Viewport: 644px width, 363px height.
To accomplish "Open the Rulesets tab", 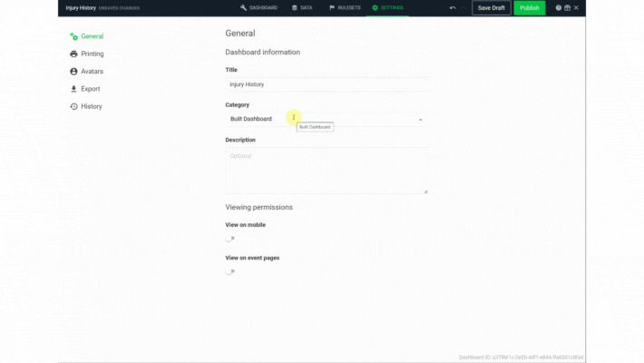I will (x=345, y=8).
